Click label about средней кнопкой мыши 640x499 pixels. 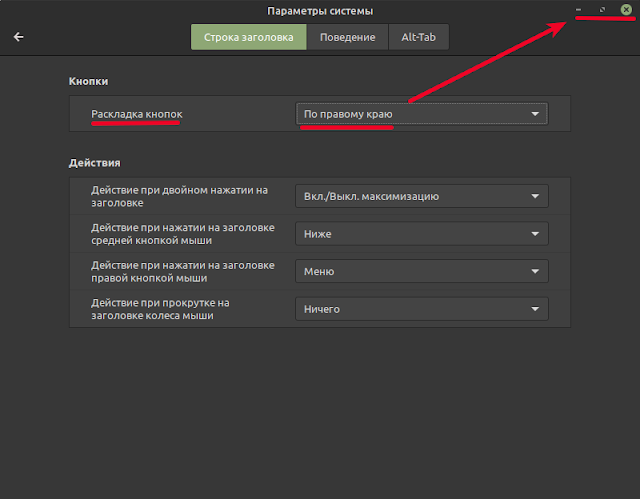coord(183,234)
